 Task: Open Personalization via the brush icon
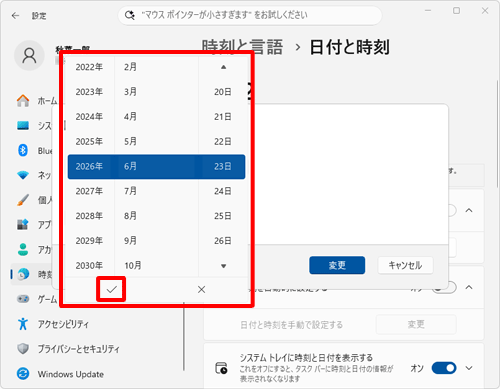tap(23, 200)
